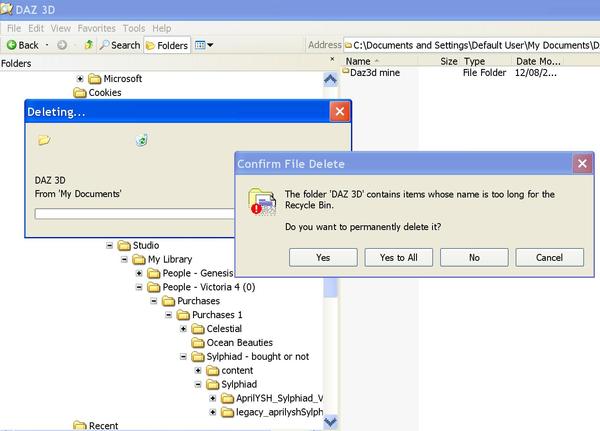The width and height of the screenshot is (600, 431).
Task: Select the 'Daz3d mine' folder row
Action: pos(449,73)
